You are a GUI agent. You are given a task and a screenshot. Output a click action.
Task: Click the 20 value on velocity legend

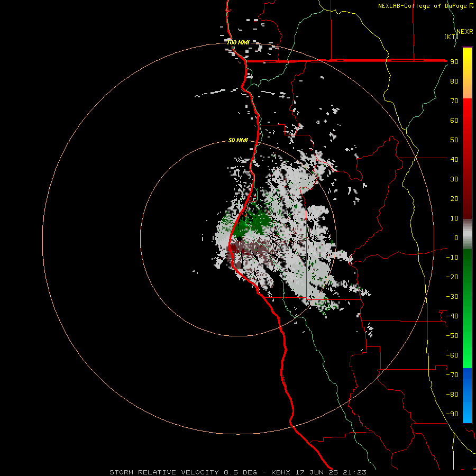pos(454,198)
